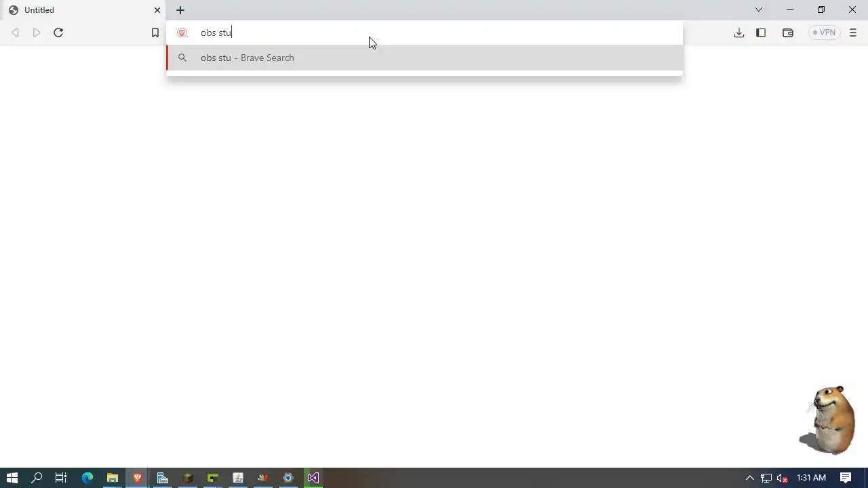This screenshot has height=488, width=868.
Task: Choose the "obs stu - Brave Search" suggestion
Action: 425,58
